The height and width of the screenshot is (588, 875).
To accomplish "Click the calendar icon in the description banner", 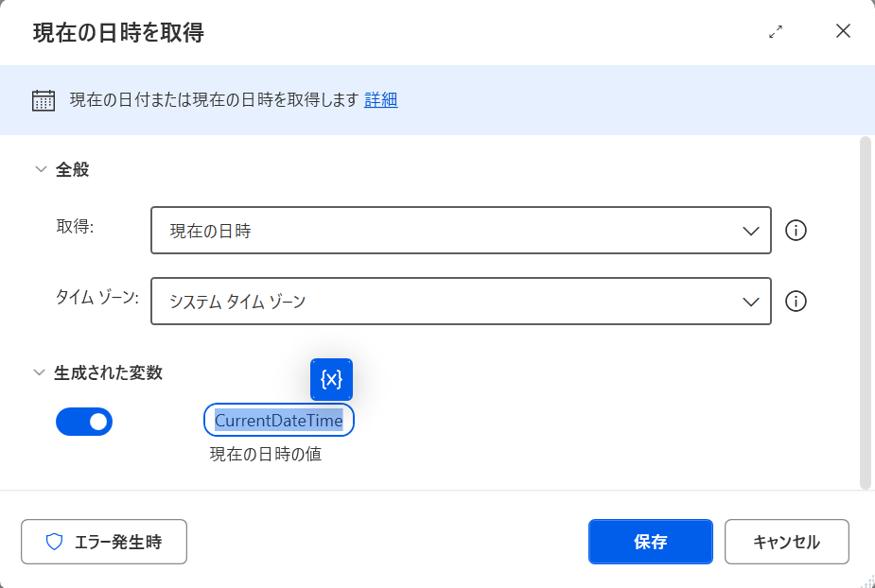I will pyautogui.click(x=44, y=98).
